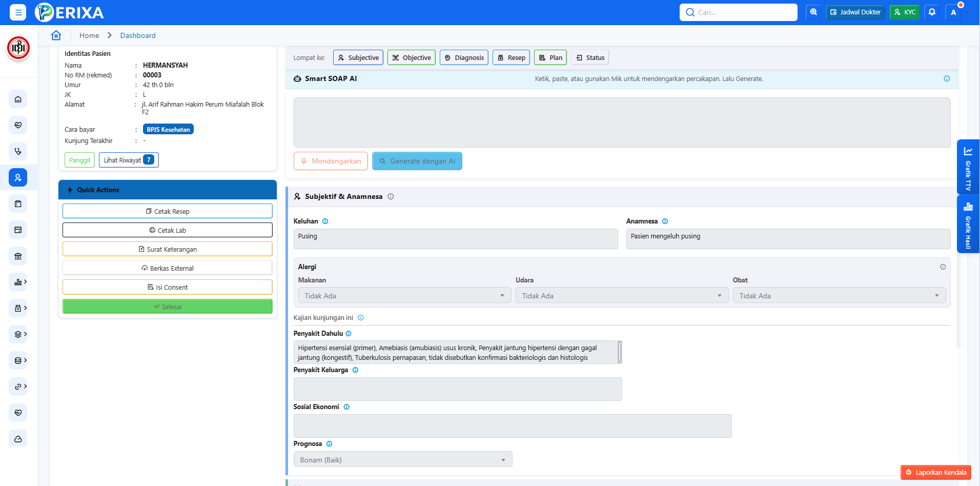Open the Grafik TTV side panel
980x486 pixels.
968,167
